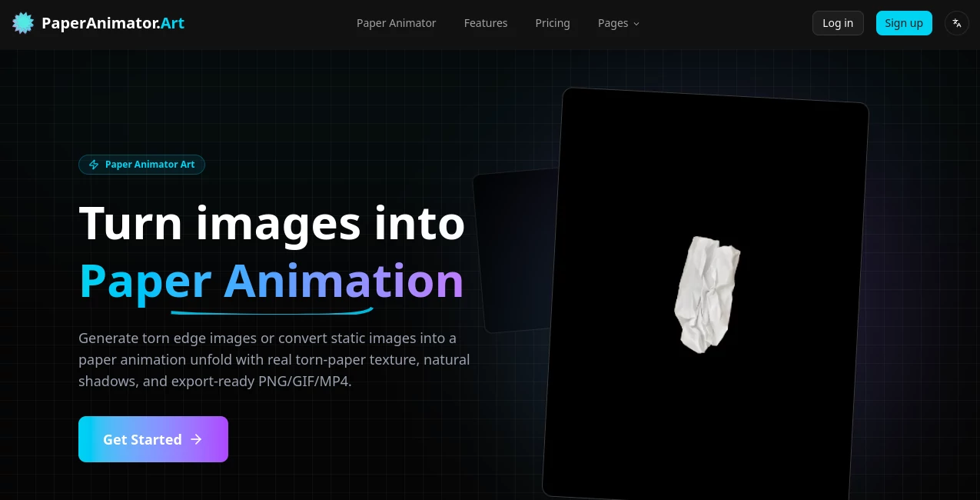This screenshot has height=500, width=980.
Task: Click the gradient underline beneath Paper Animation
Action: (271, 311)
